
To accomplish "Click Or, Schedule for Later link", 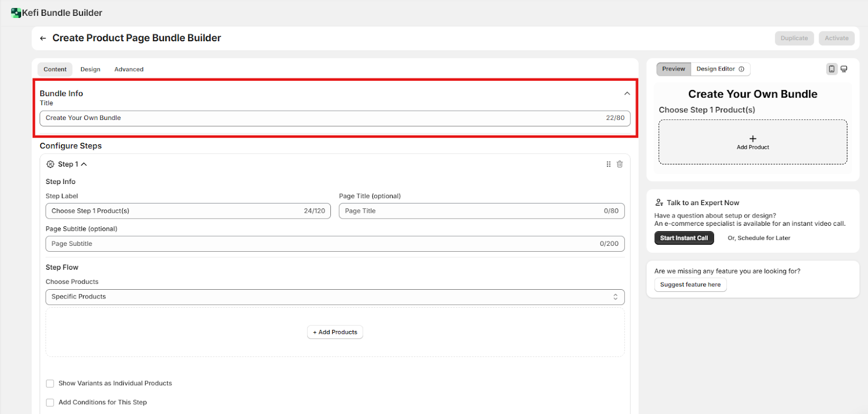I will (x=758, y=238).
